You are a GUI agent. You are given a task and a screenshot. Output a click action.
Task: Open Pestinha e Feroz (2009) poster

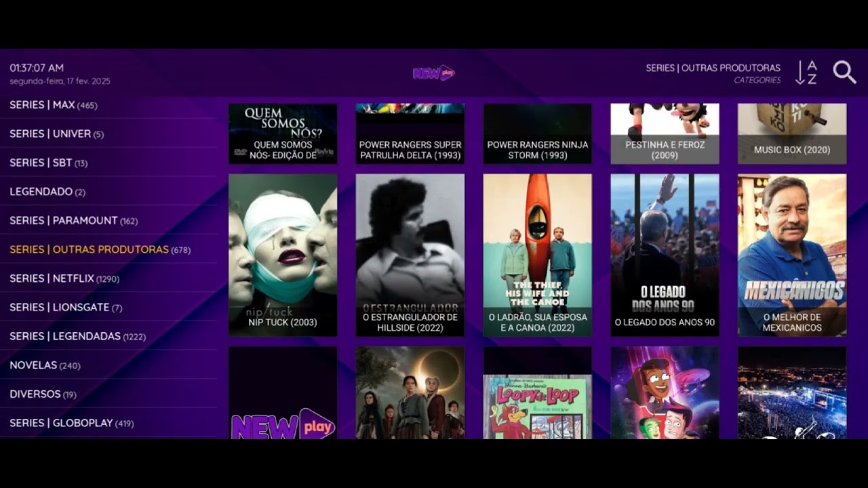click(x=665, y=134)
